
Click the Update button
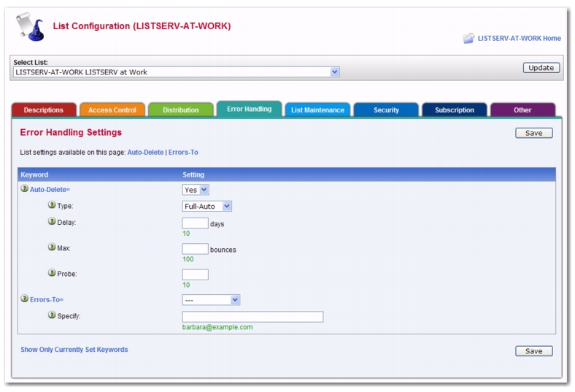541,67
